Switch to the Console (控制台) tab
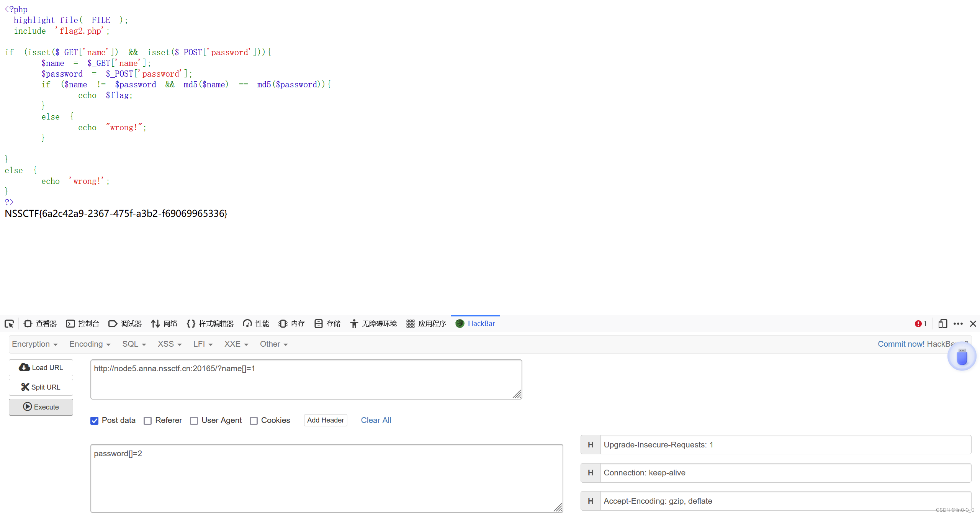The height and width of the screenshot is (516, 980). tap(83, 324)
